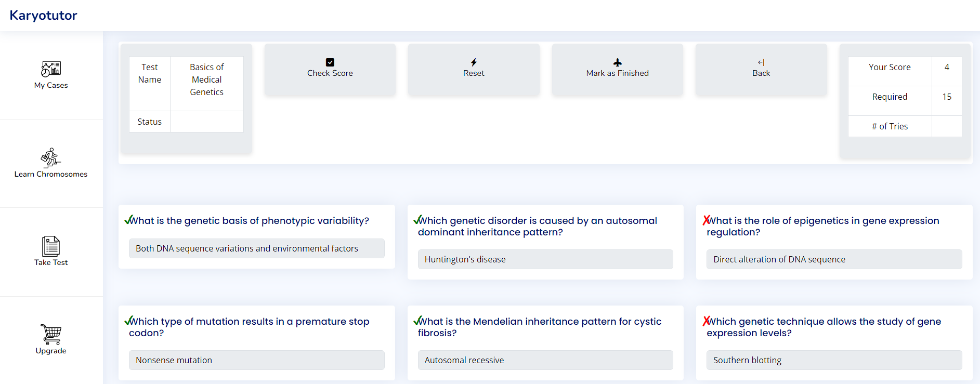Click the Learn Chromosomes runner icon

tap(51, 157)
